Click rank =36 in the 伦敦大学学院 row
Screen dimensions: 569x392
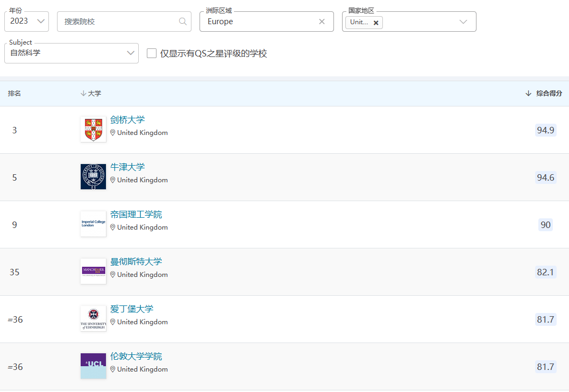click(15, 367)
